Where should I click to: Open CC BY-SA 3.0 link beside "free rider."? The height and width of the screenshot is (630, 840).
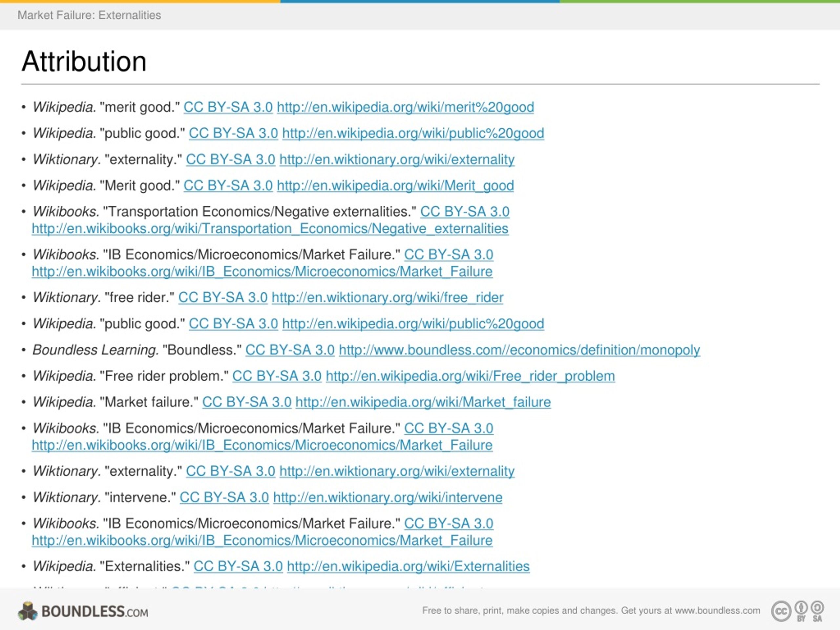tap(223, 297)
